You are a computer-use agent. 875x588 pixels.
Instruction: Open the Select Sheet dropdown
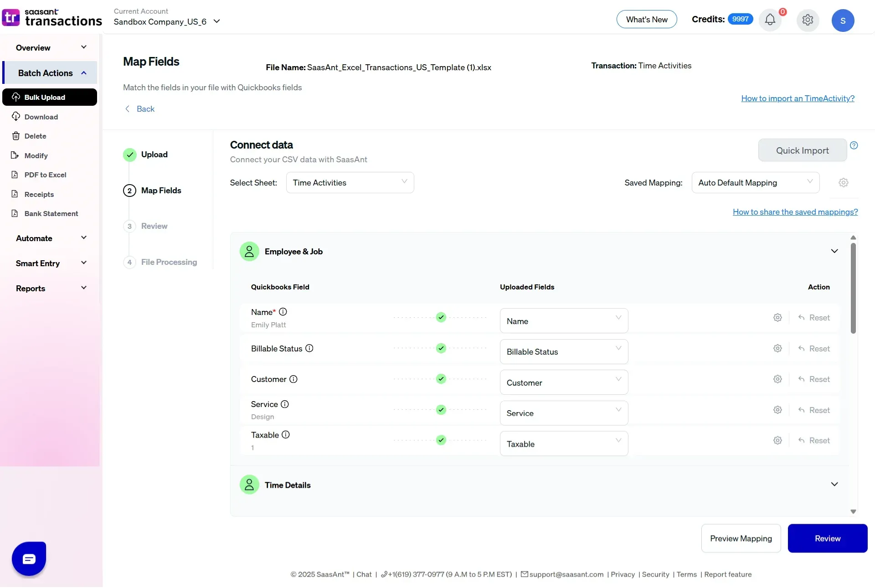point(350,183)
